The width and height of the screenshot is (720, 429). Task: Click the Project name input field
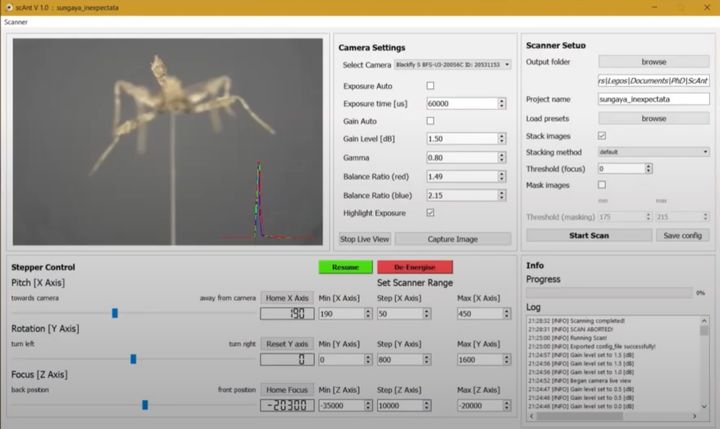(653, 100)
